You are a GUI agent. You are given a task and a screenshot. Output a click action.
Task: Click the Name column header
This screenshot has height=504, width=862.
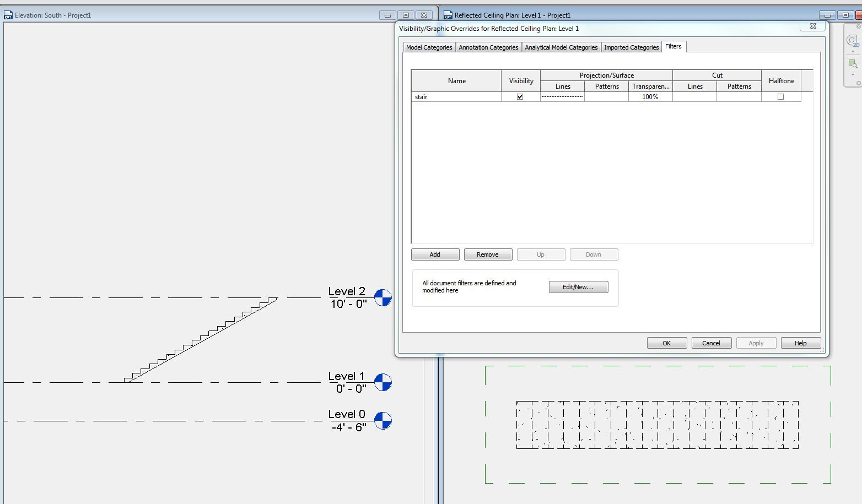[x=456, y=81]
